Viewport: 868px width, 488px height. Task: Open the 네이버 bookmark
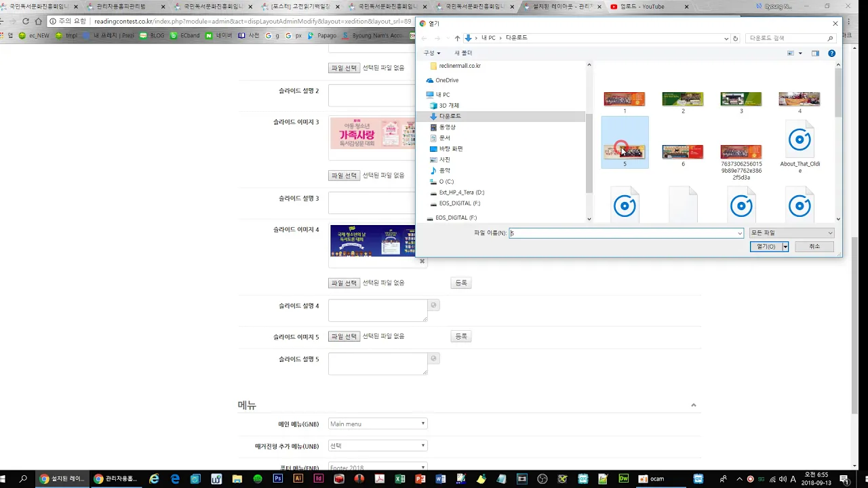pos(219,36)
